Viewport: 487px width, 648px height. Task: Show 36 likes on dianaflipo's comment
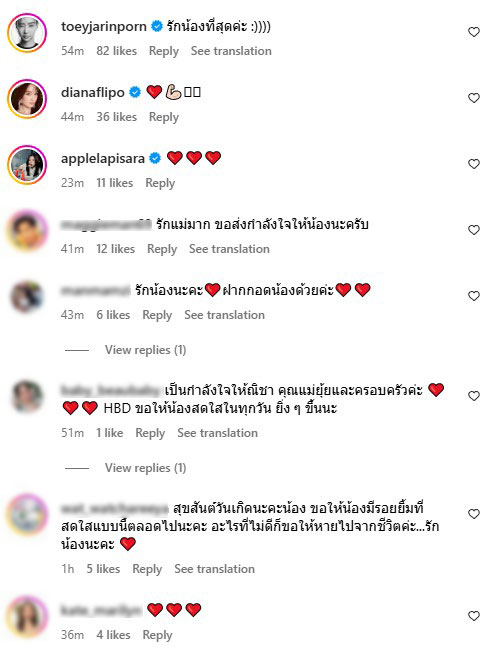point(117,117)
